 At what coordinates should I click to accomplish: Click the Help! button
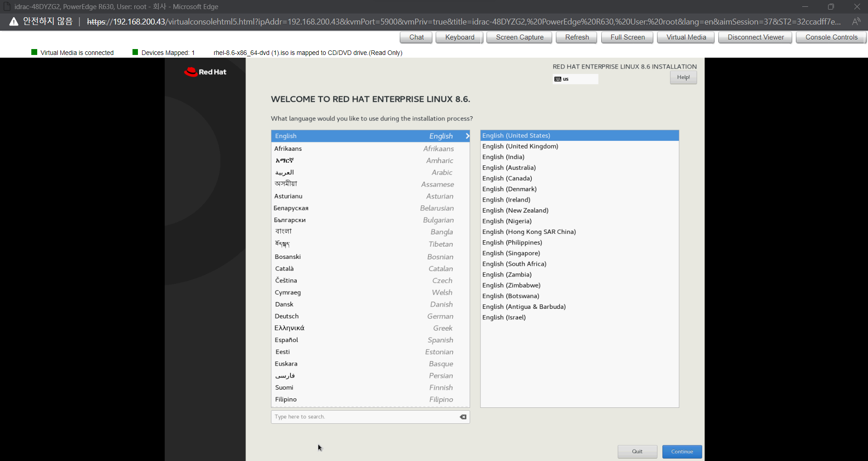coord(683,78)
